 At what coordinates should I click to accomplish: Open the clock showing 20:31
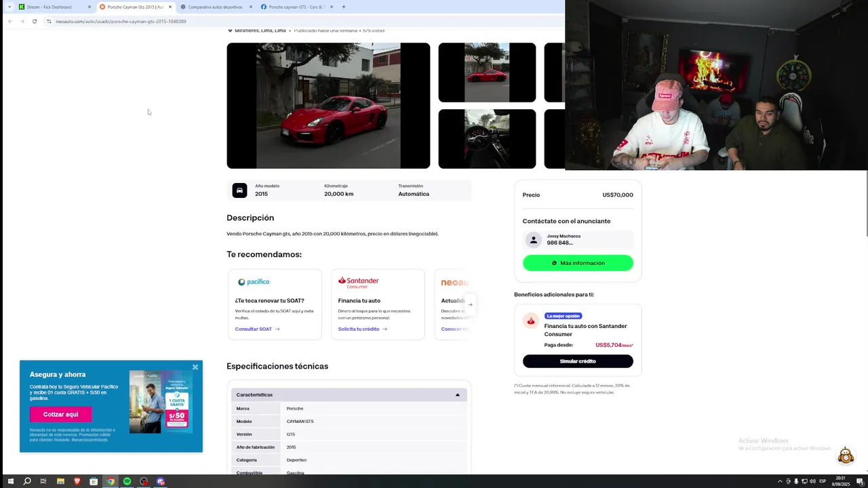point(841,481)
